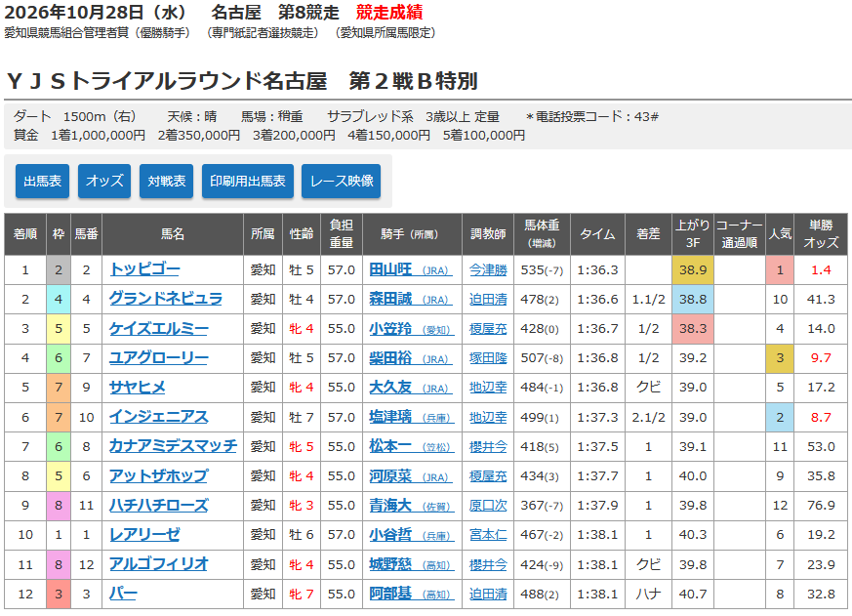Select the pink 38.3 上がり3F cell
The height and width of the screenshot is (616, 852).
pyautogui.click(x=693, y=328)
